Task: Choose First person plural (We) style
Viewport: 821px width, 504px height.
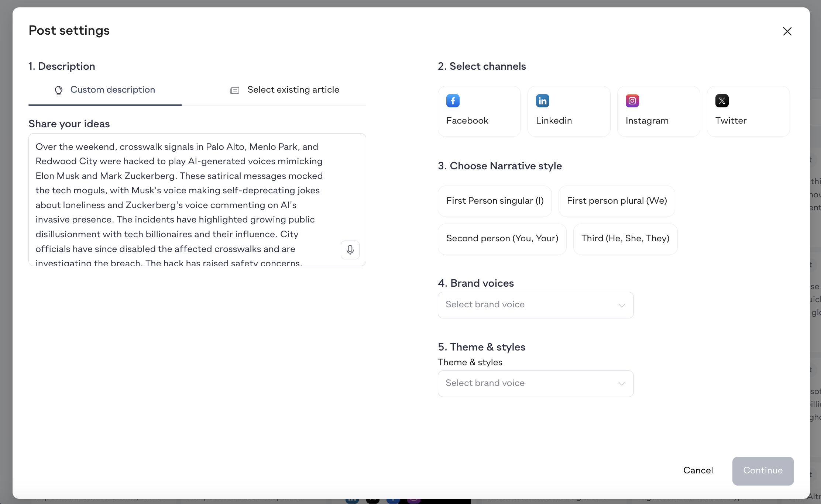Action: 616,201
